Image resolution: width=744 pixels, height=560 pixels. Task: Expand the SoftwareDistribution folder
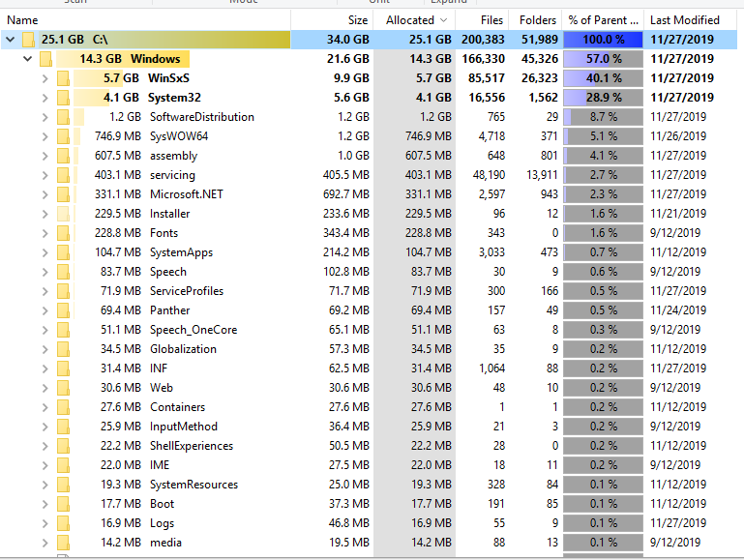pos(45,117)
